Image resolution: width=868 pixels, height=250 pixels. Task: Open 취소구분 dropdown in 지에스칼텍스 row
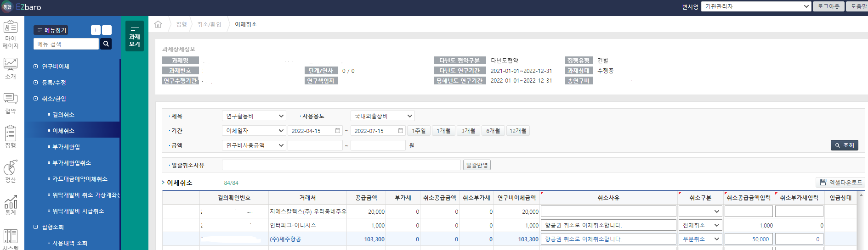(700, 211)
